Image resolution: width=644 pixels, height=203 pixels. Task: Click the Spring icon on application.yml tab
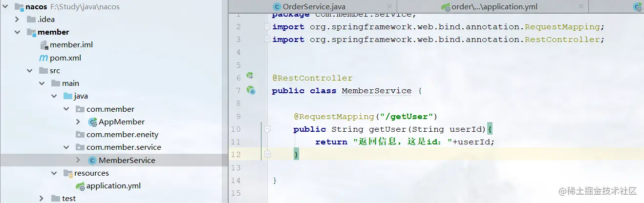pos(446,7)
